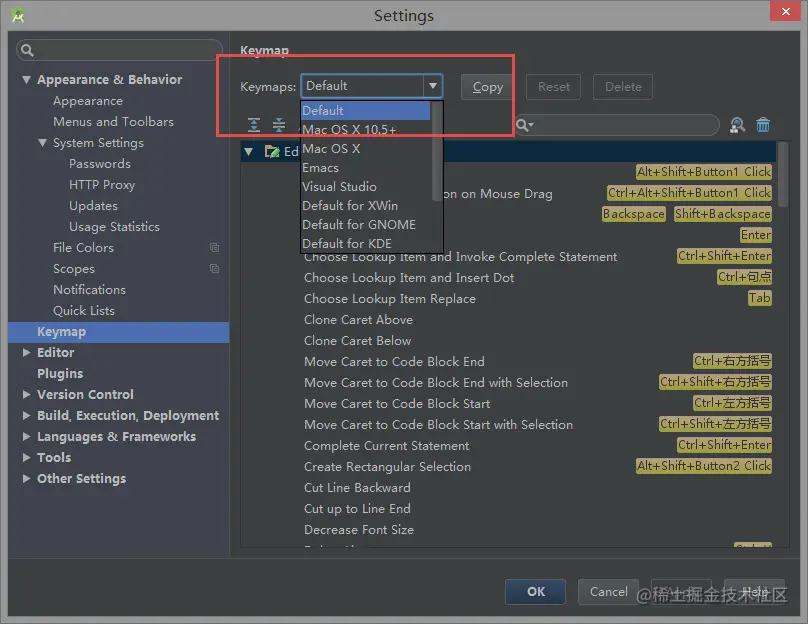Click the Expand All tree icon
The image size is (808, 624).
(x=254, y=125)
